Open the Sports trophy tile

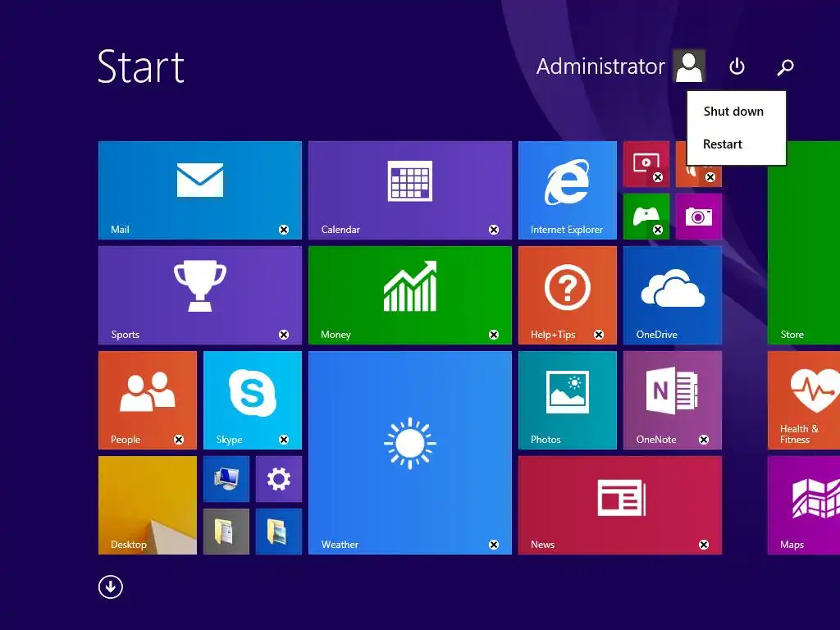[x=200, y=295]
